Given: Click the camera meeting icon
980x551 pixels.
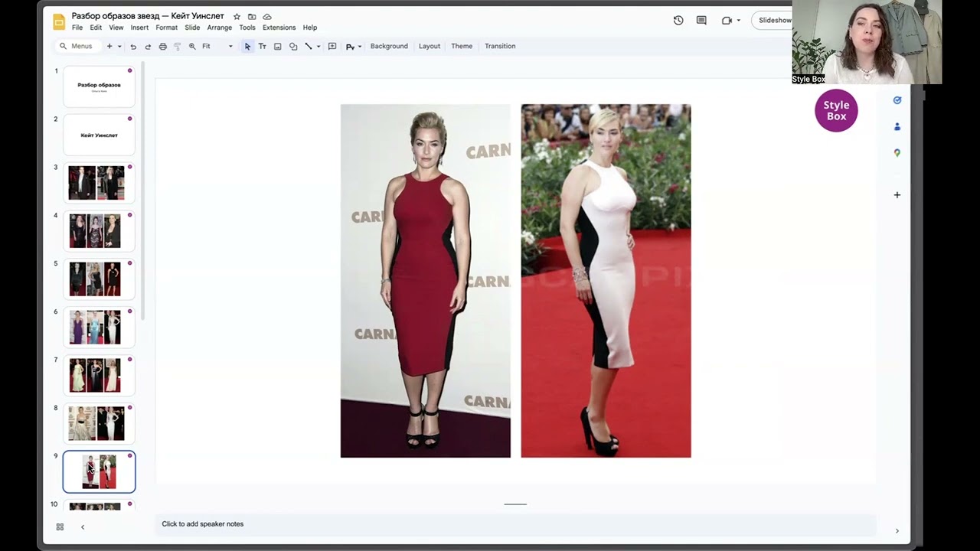Looking at the screenshot, I should pyautogui.click(x=727, y=21).
